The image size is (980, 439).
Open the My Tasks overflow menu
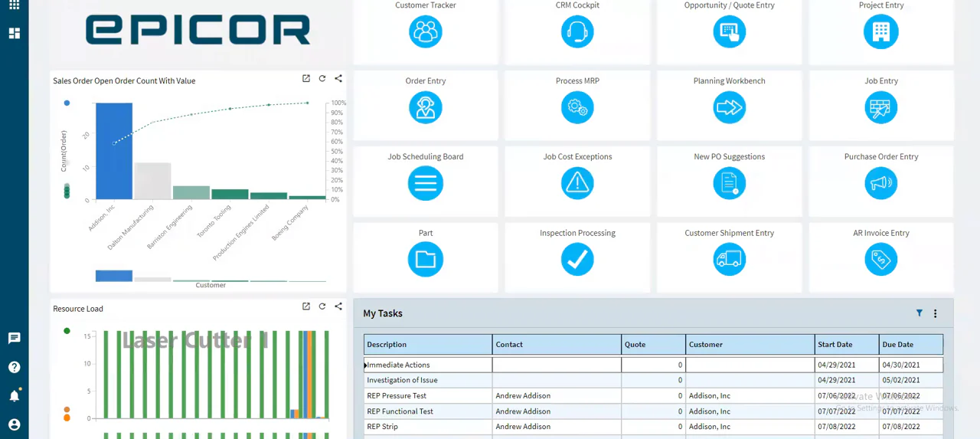[935, 313]
